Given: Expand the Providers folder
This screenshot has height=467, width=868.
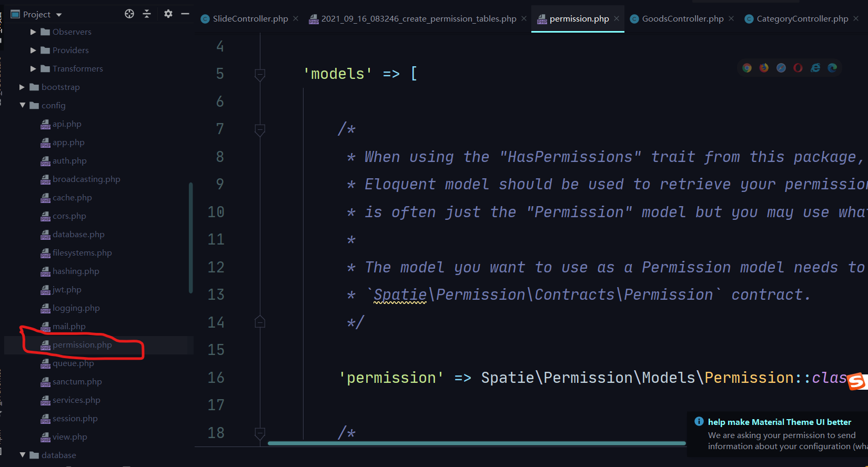Looking at the screenshot, I should (x=33, y=50).
